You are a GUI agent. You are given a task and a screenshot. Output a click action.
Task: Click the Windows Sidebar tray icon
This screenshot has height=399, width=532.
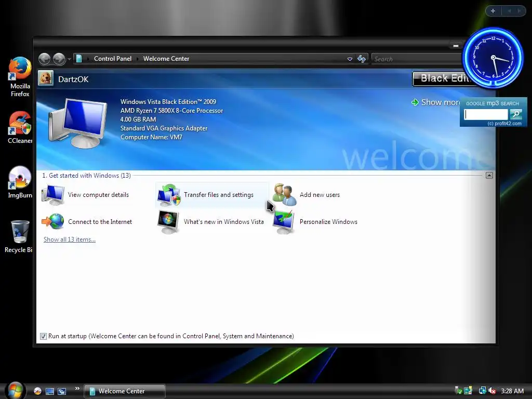(468, 391)
